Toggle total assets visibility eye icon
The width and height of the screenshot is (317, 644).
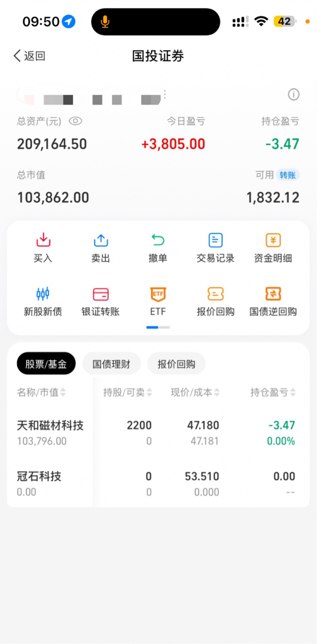pos(75,121)
